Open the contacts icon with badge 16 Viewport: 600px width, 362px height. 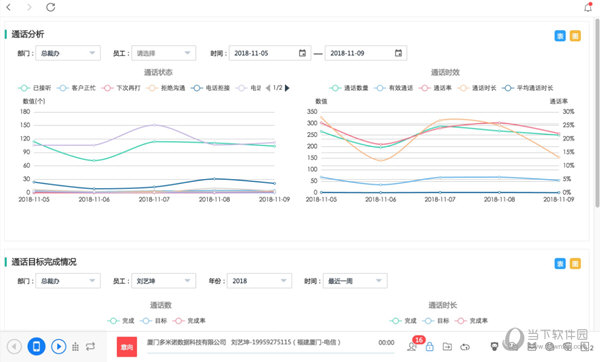click(412, 346)
